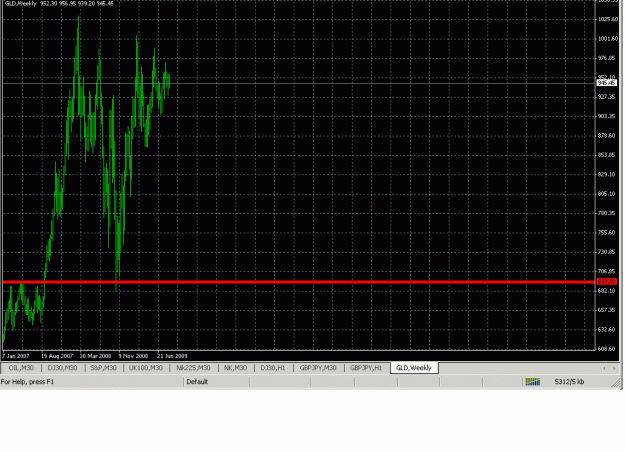Image resolution: width=625 pixels, height=452 pixels.
Task: Click the 608.60 price scale value
Action: point(607,349)
